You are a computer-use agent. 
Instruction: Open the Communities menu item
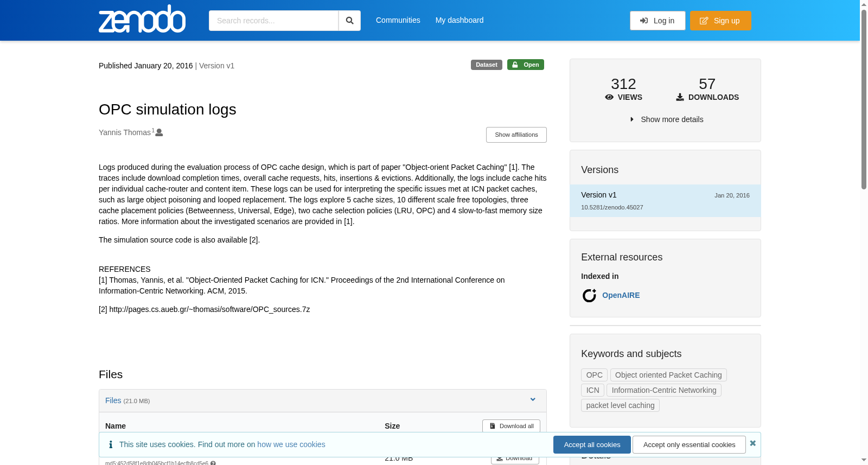point(398,20)
